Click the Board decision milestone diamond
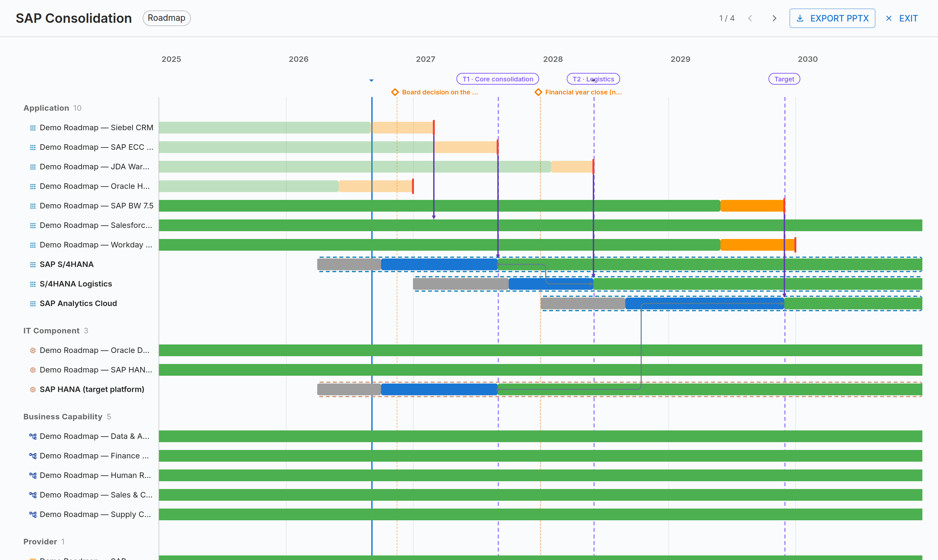Viewport: 938px width, 560px height. [x=395, y=92]
